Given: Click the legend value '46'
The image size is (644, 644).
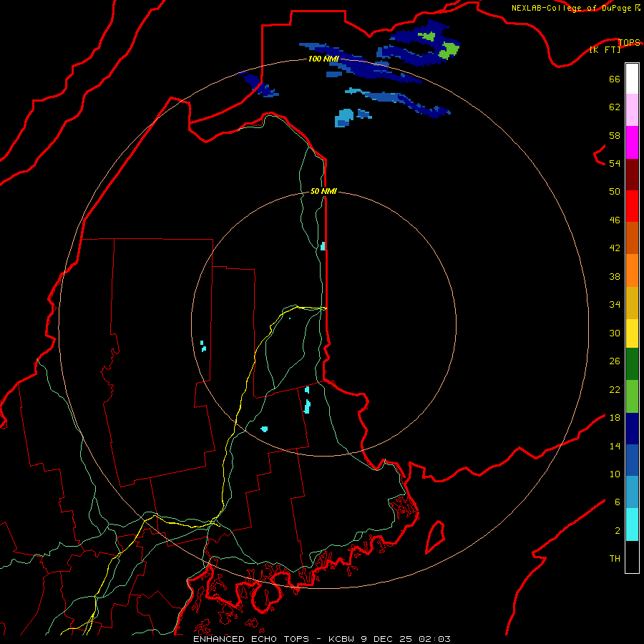Looking at the screenshot, I should click(615, 220).
